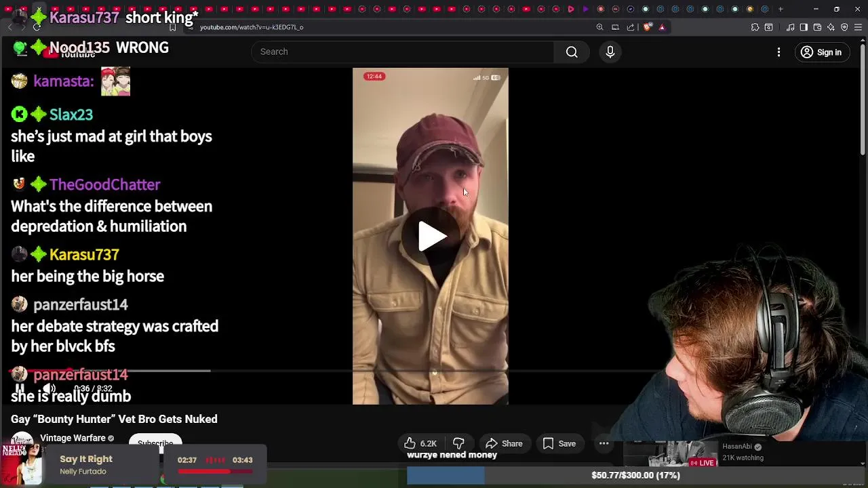Dislike the video with thumbs down icon
This screenshot has height=488, width=868.
459,444
